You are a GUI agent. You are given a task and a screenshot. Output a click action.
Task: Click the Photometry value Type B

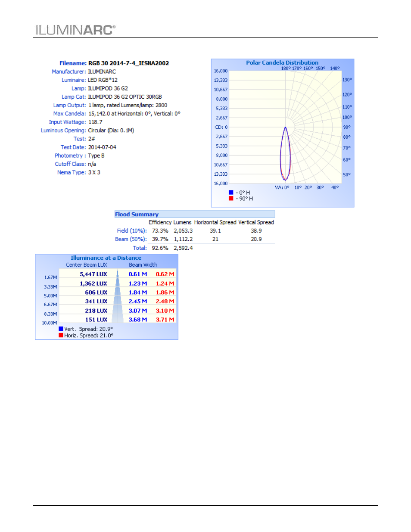[96, 156]
